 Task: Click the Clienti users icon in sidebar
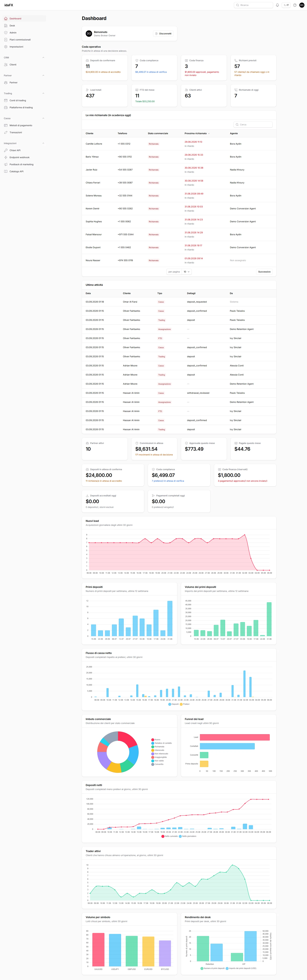(6, 65)
